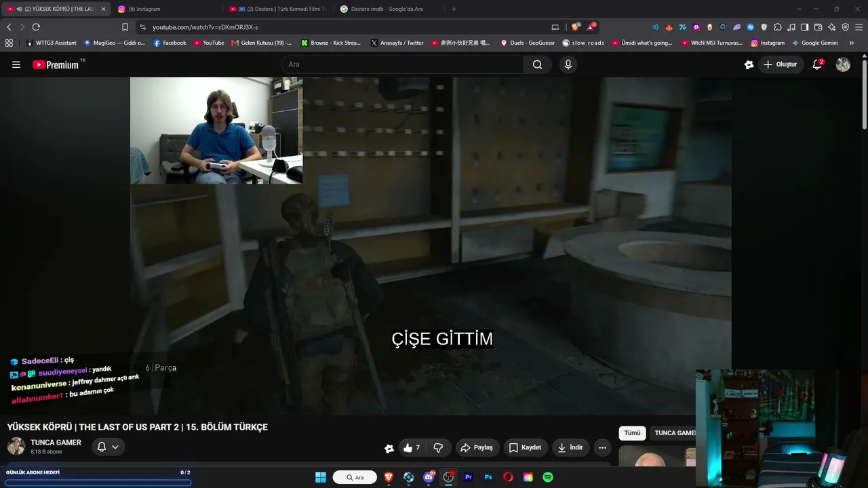Open the YouTube account avatar menu

pos(843,64)
